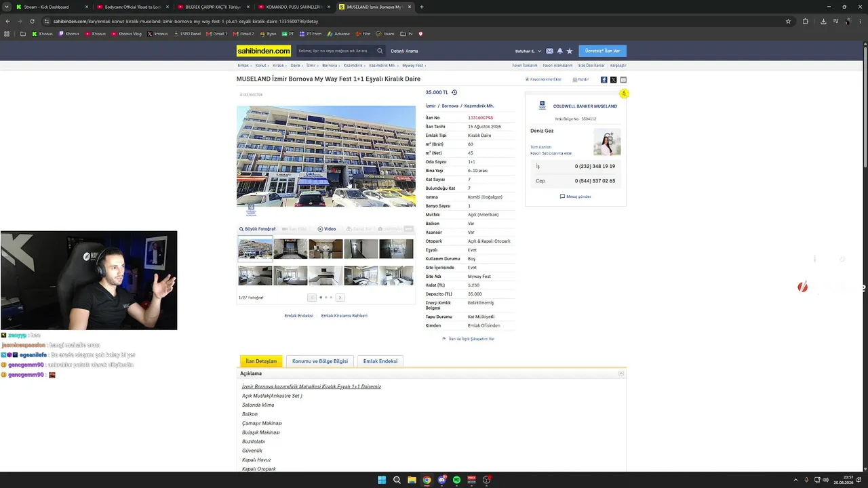Go to the next photo thumbnail page
This screenshot has width=868, height=488.
coord(340,298)
